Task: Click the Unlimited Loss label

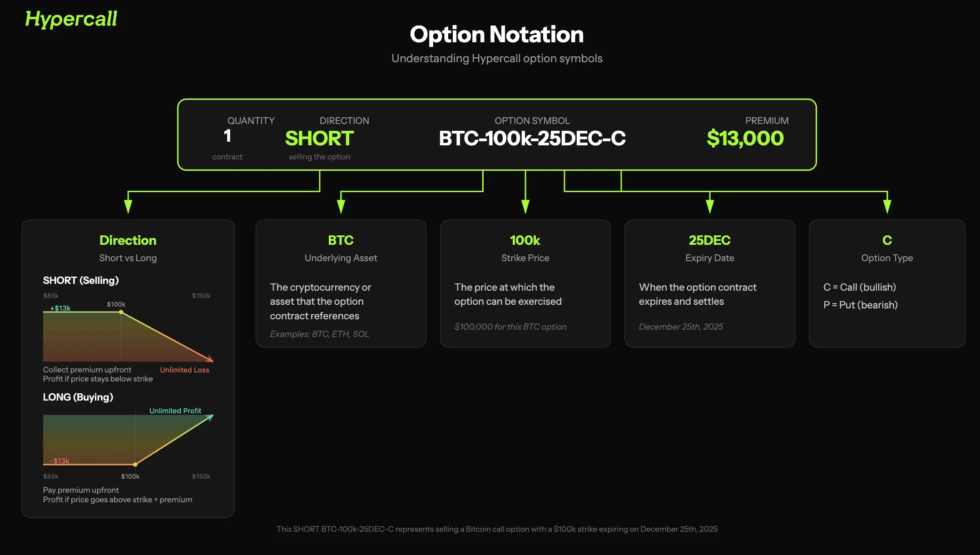Action: tap(184, 370)
